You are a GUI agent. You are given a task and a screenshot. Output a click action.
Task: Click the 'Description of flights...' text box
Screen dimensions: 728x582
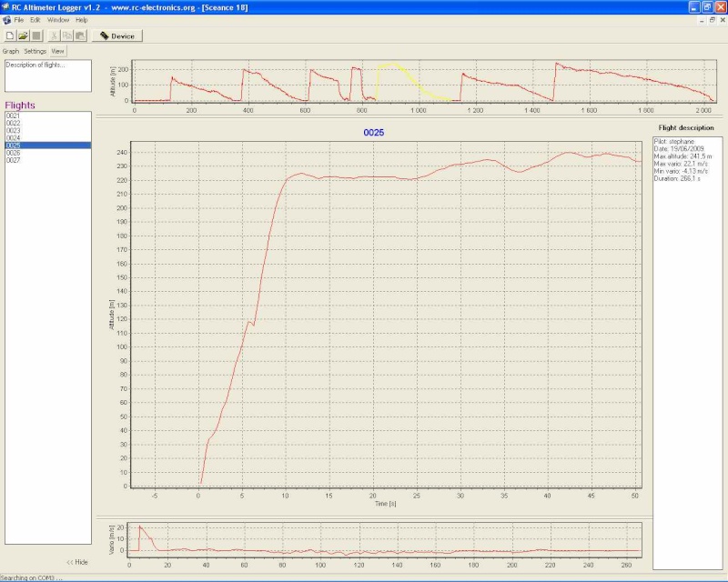pos(48,75)
